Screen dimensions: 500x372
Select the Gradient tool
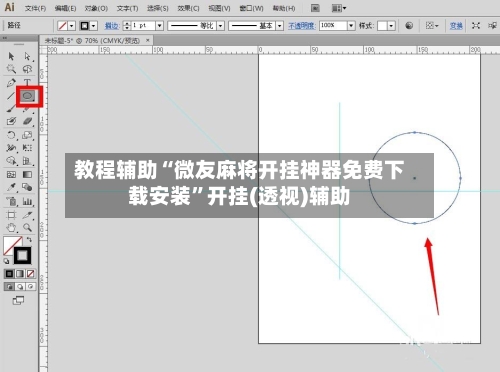pos(27,174)
